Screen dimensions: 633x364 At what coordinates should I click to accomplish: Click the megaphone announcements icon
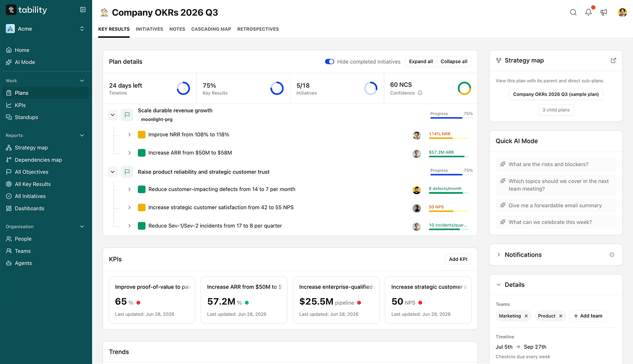click(604, 12)
